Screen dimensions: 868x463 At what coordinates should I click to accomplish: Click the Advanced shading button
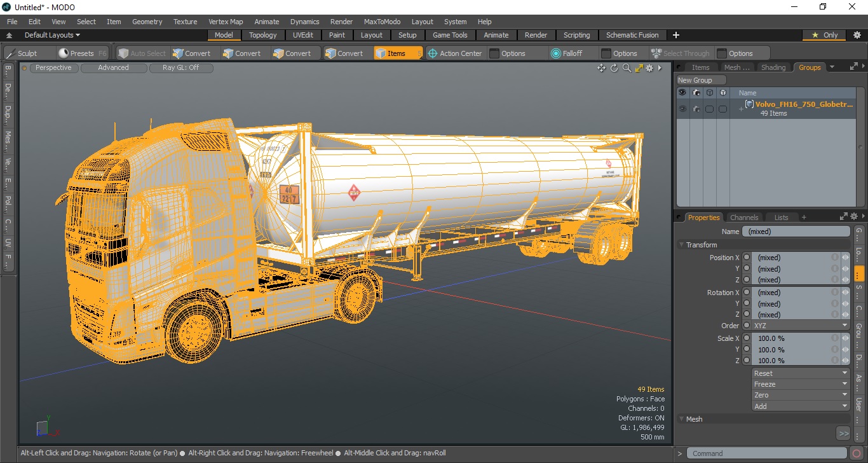click(x=113, y=67)
